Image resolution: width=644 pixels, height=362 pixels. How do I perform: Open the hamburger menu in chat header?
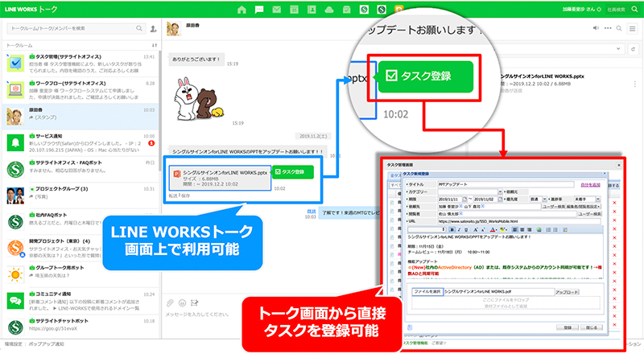pos(633,28)
